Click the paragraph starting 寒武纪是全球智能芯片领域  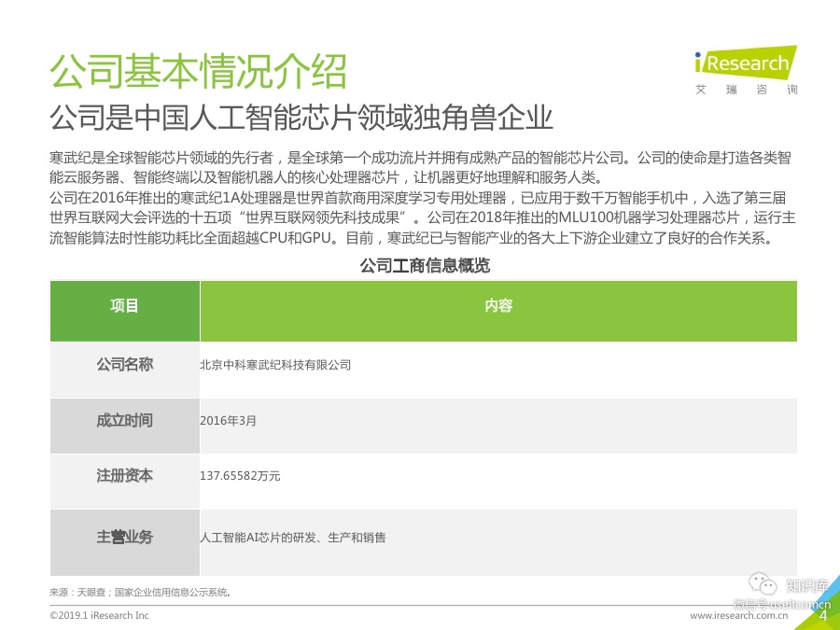[x=421, y=168]
